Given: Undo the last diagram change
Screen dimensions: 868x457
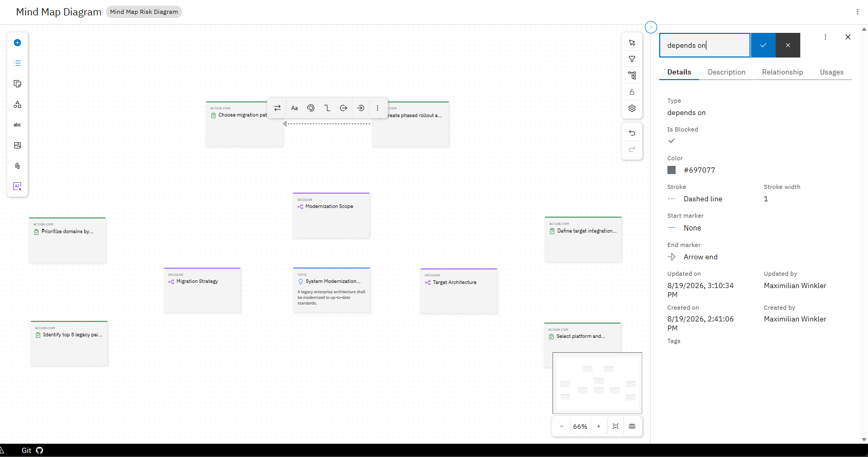Looking at the screenshot, I should click(632, 133).
